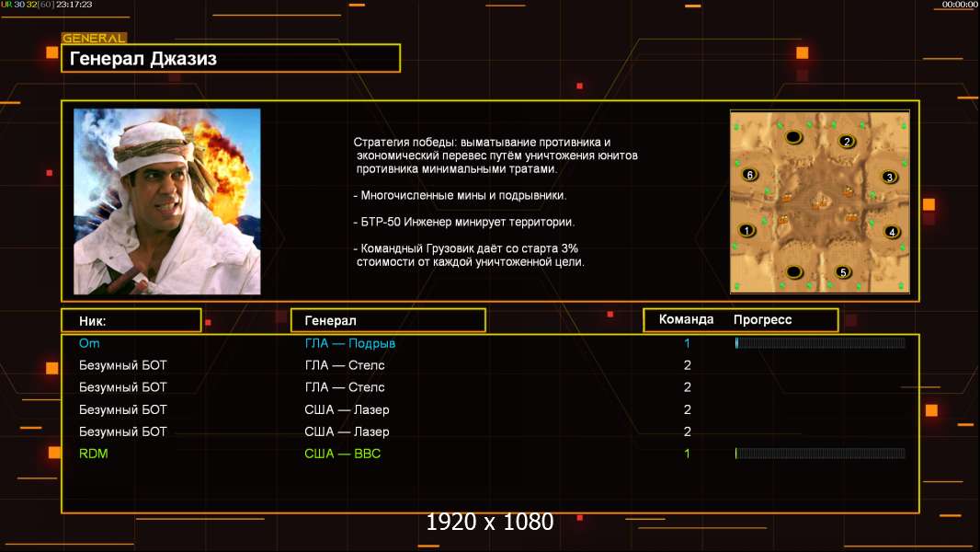
Task: Select start position 1 on the minimap
Action: [746, 230]
